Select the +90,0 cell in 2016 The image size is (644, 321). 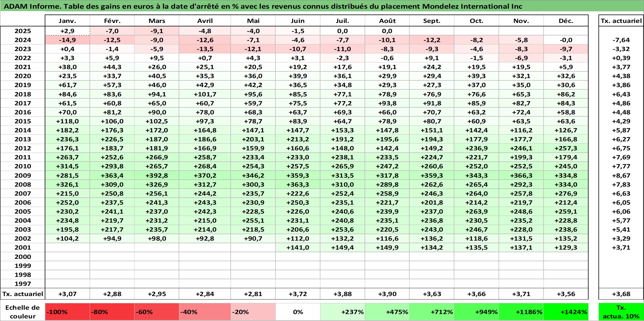[x=157, y=112]
